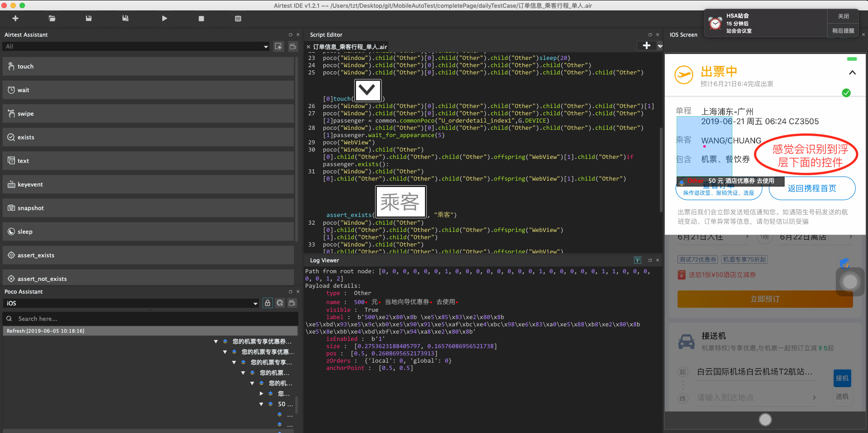Open a script with the folder icon
This screenshot has width=868, height=433.
[x=52, y=19]
